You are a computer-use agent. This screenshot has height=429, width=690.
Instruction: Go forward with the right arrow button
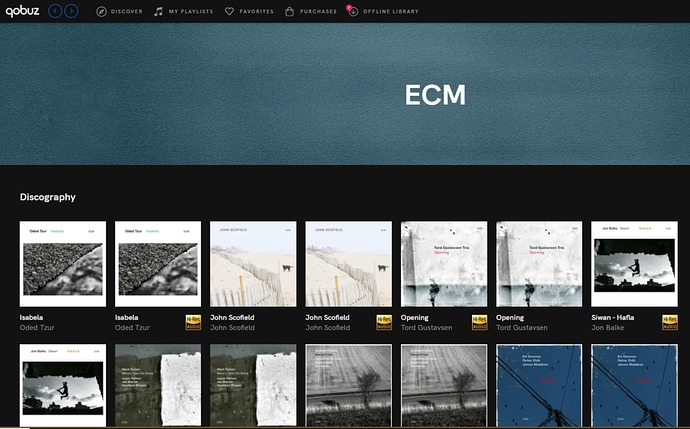(x=71, y=11)
